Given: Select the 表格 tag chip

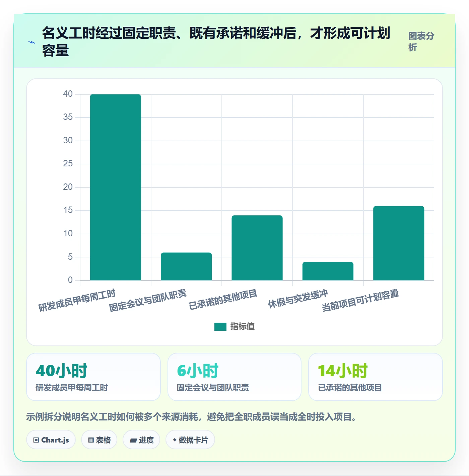Looking at the screenshot, I should 99,440.
